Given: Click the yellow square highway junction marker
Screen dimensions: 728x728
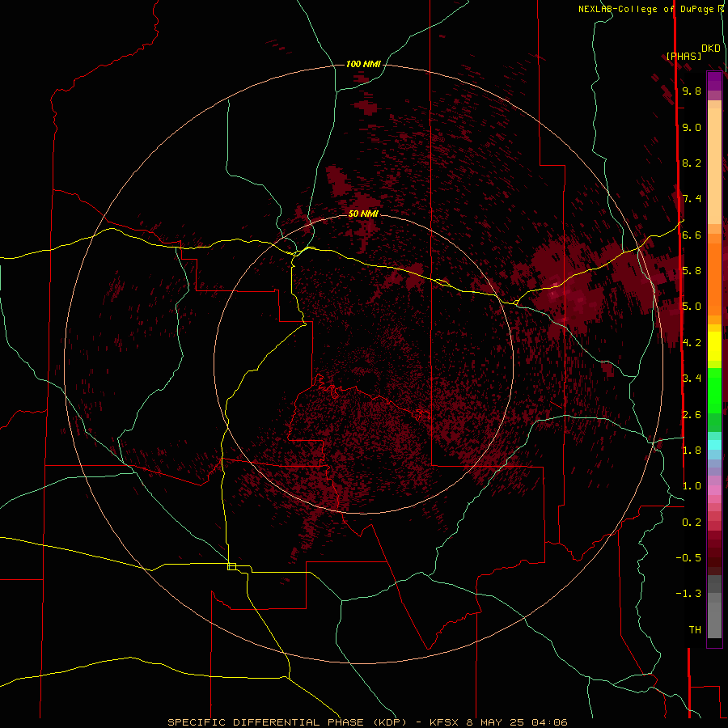Looking at the screenshot, I should 231,566.
